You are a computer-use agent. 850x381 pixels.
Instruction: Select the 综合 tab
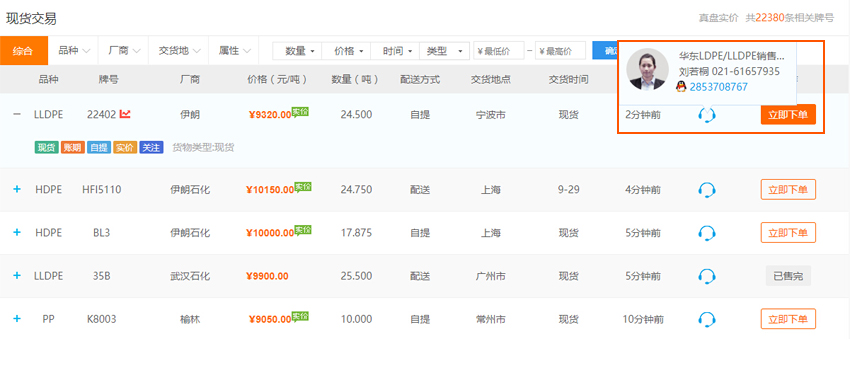(x=24, y=50)
